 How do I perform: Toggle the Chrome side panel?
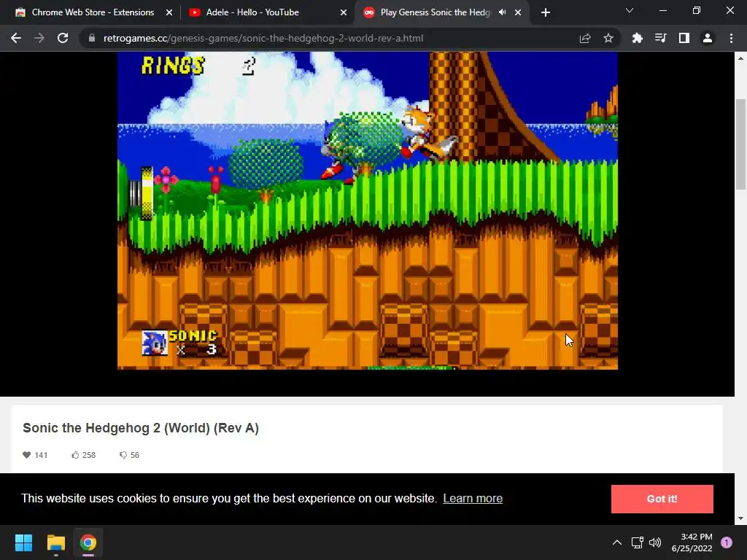[684, 38]
